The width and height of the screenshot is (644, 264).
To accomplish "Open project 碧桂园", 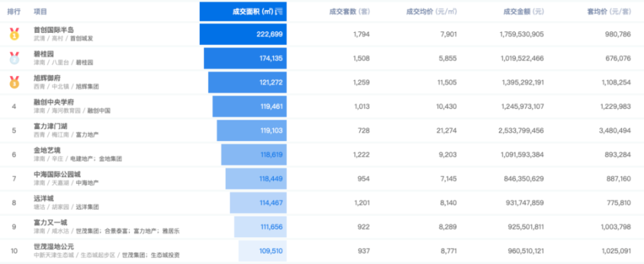I will coord(44,54).
